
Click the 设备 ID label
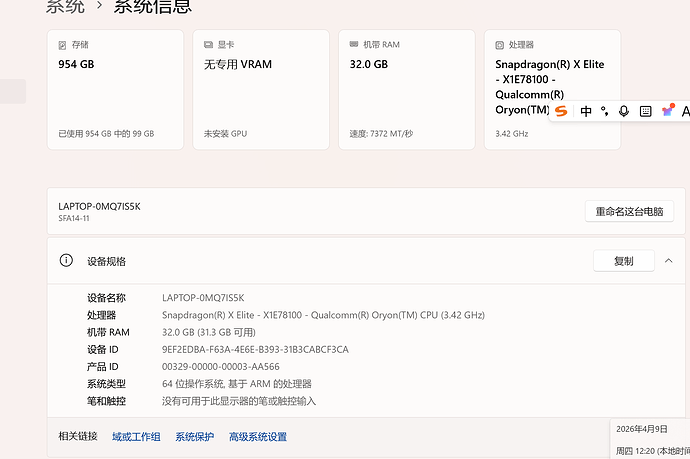(x=103, y=349)
